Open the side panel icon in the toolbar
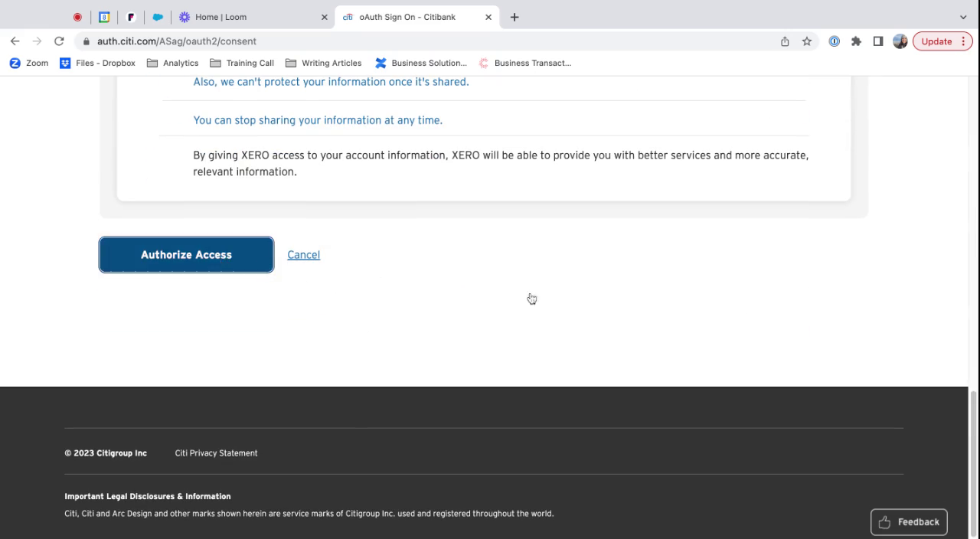 tap(878, 41)
